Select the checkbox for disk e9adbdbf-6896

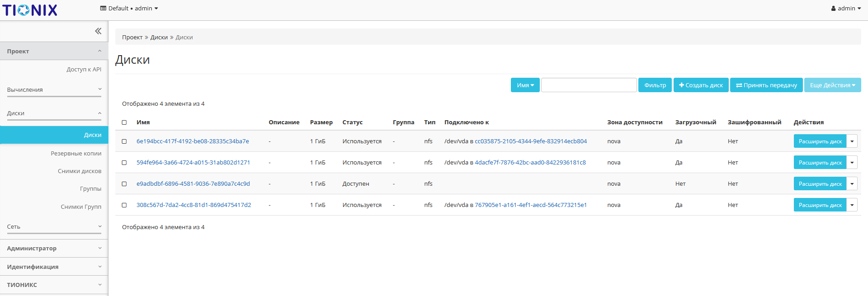click(x=124, y=184)
